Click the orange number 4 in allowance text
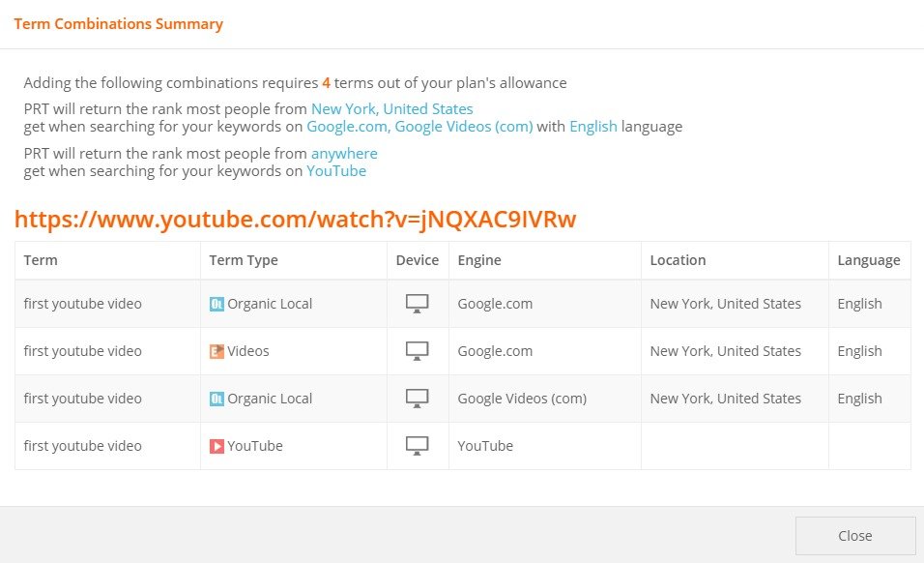 [x=326, y=83]
